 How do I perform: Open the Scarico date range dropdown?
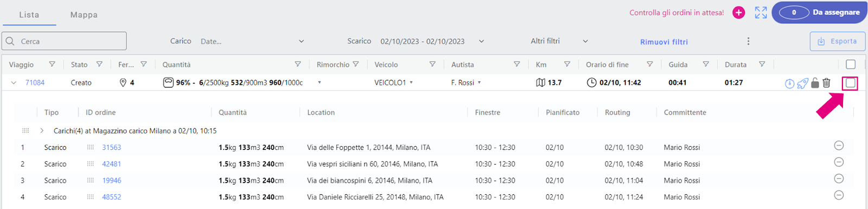(x=481, y=41)
